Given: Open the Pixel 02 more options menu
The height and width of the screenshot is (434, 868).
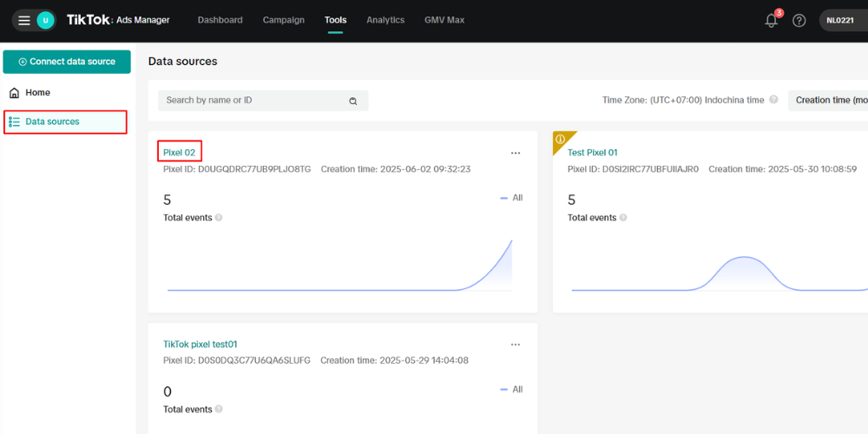Looking at the screenshot, I should click(x=516, y=153).
